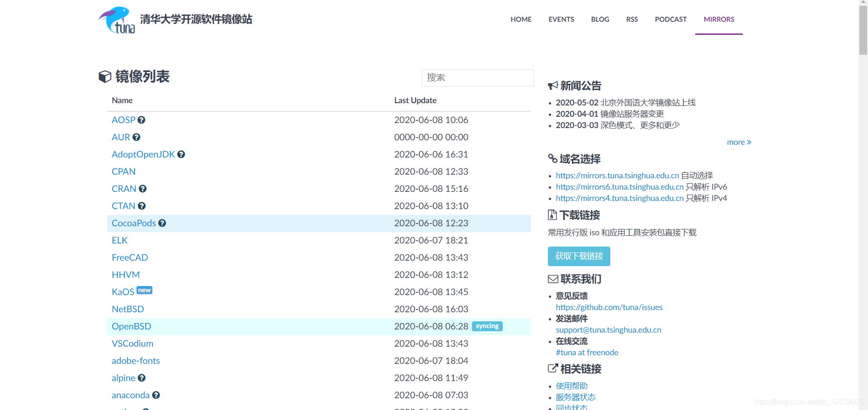This screenshot has width=868, height=410.
Task: Open mirrors.tuna.tsinghua.edu.cn auto-select link
Action: (x=618, y=176)
